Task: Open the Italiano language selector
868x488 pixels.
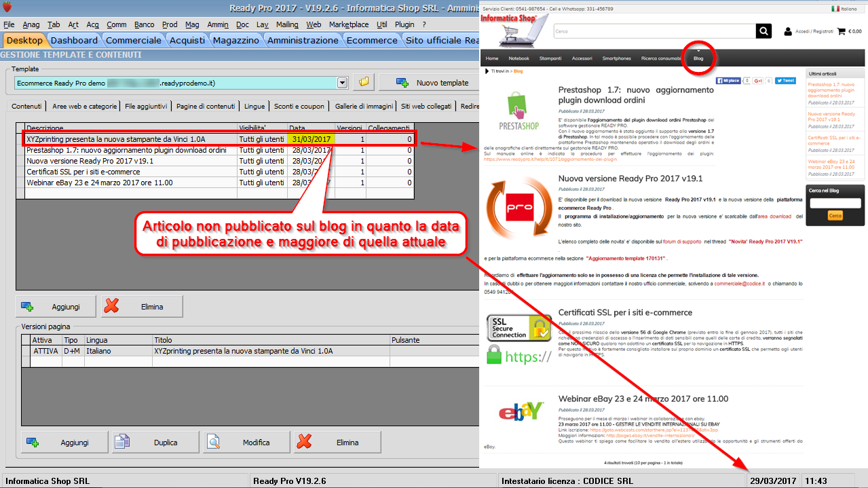Action: [x=845, y=8]
